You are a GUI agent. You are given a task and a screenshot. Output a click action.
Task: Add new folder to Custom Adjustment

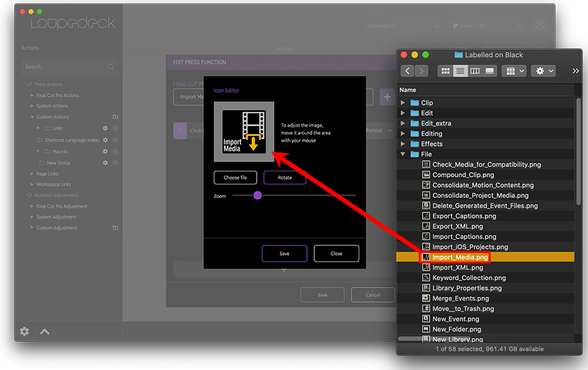[x=116, y=227]
